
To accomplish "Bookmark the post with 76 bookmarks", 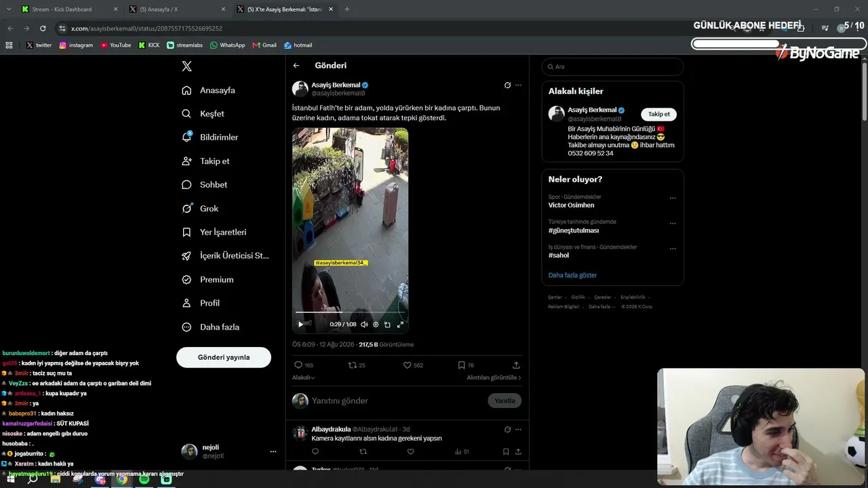I will (x=466, y=365).
